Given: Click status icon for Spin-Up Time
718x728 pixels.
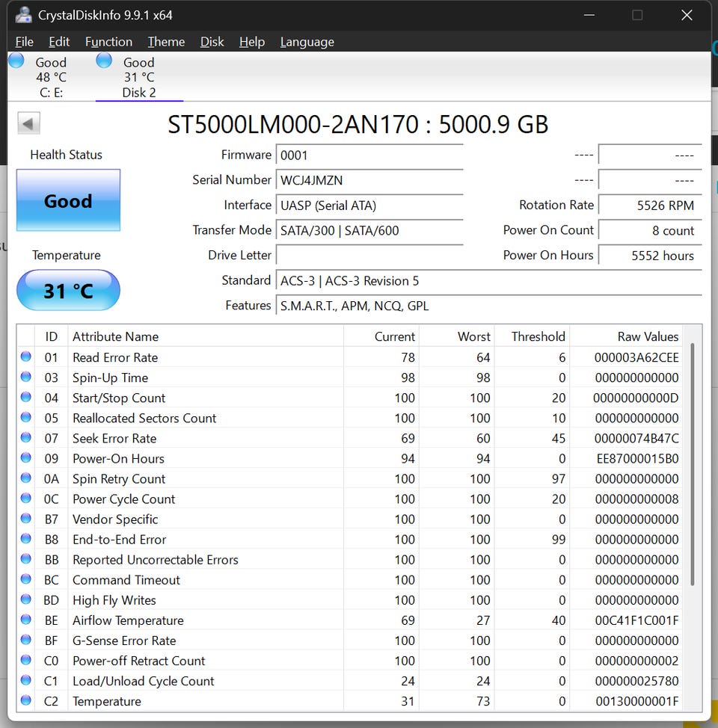Looking at the screenshot, I should click(x=26, y=377).
